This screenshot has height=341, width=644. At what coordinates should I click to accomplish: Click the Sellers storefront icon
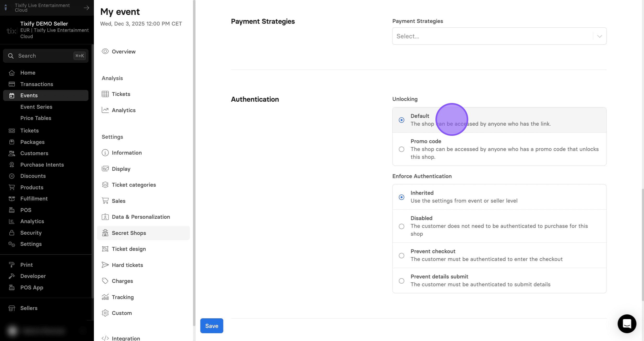pos(12,308)
